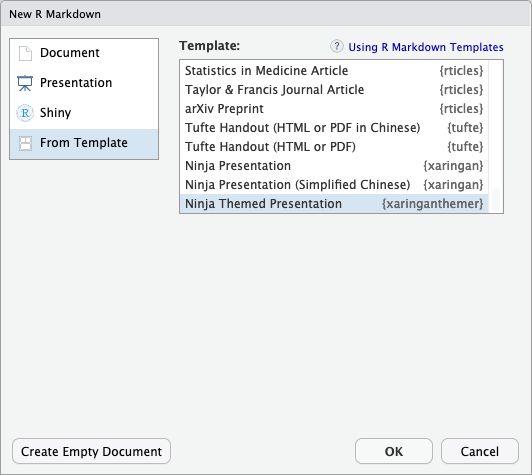Select Ninja Presentation template
The height and width of the screenshot is (475, 532).
pos(334,166)
